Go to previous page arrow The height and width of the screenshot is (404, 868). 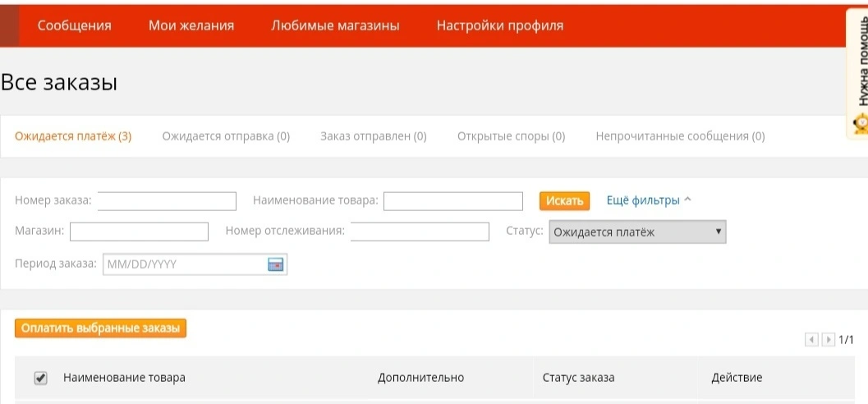pyautogui.click(x=811, y=339)
